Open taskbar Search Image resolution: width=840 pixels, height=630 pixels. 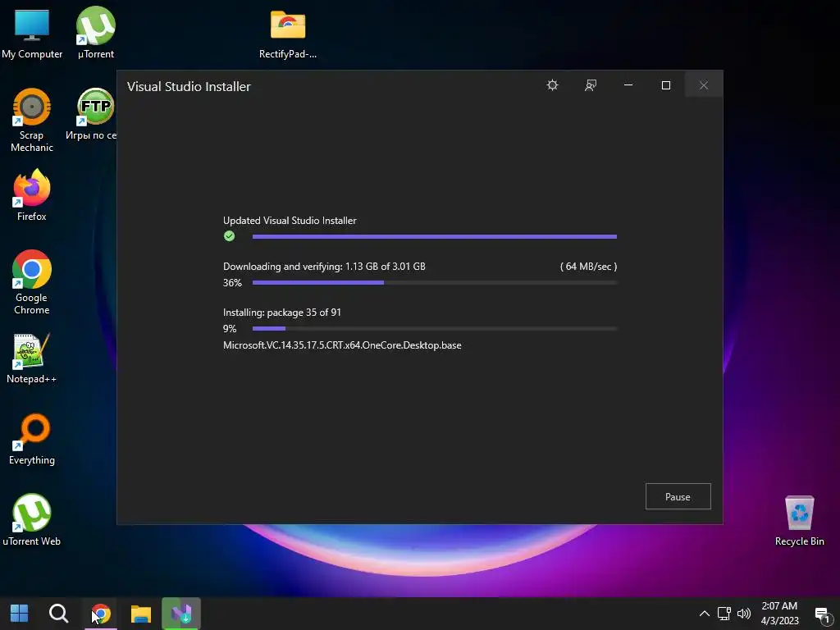(58, 614)
